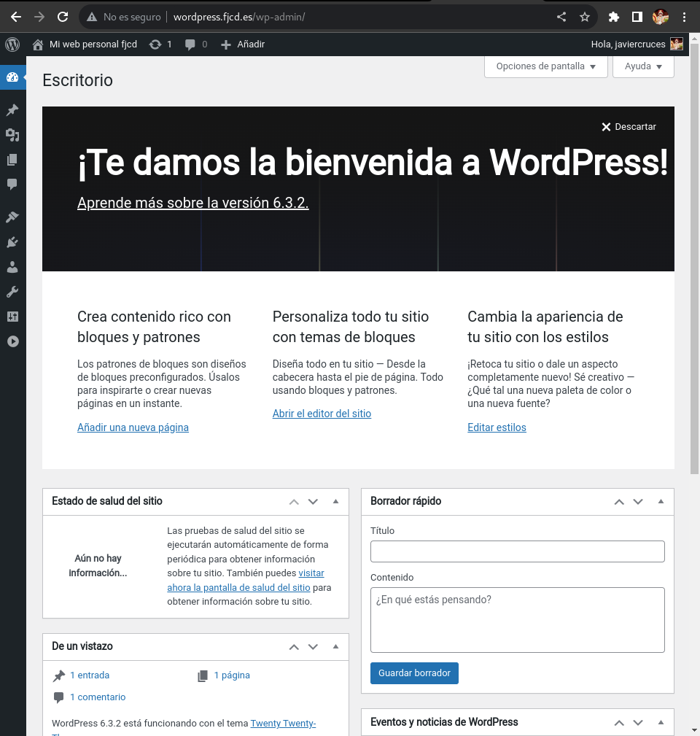Viewport: 700px width, 736px height.
Task: Click the javiercruces avatar in admin bar
Action: tap(677, 44)
